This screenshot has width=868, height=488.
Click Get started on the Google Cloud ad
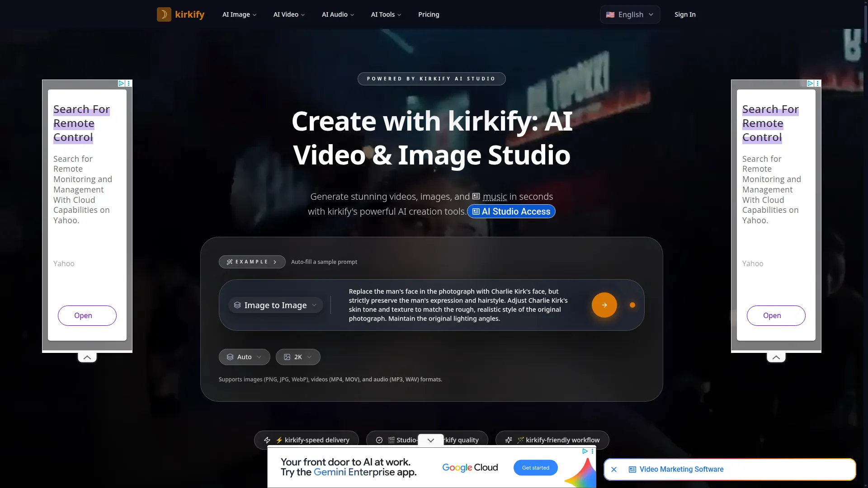click(536, 468)
